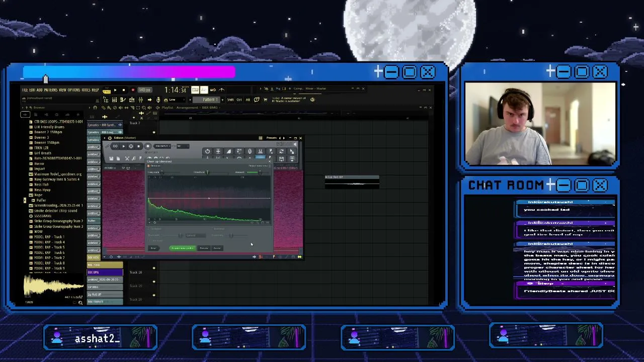The width and height of the screenshot is (644, 362).
Task: Select the BBX BMG pattern in the picker
Action: tap(105, 272)
